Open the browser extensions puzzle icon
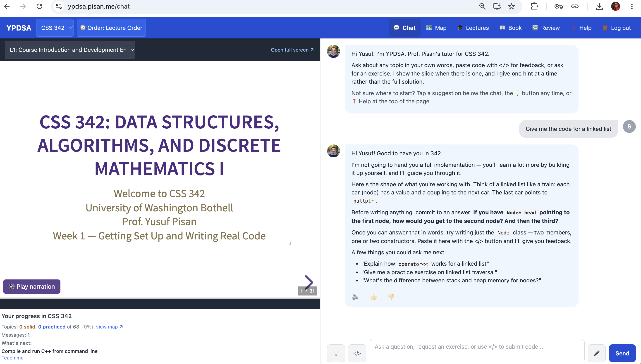Screen dimensions: 641x364 click(x=534, y=6)
